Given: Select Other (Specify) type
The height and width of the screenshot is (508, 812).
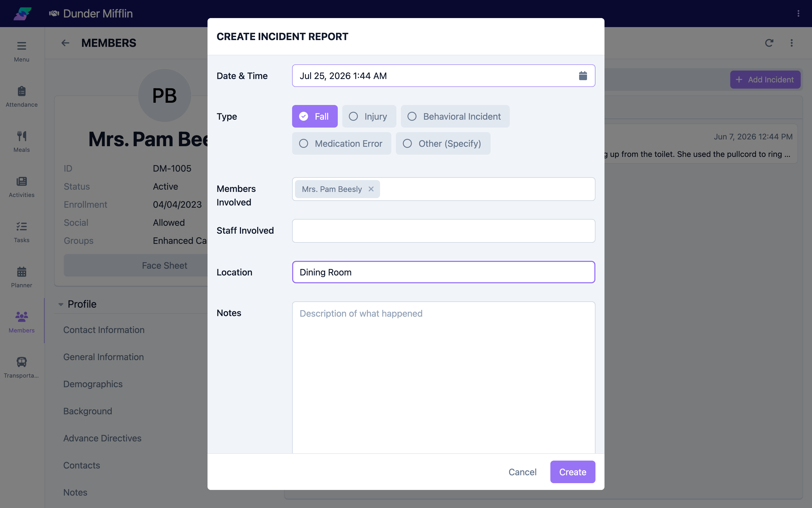Looking at the screenshot, I should pyautogui.click(x=443, y=143).
